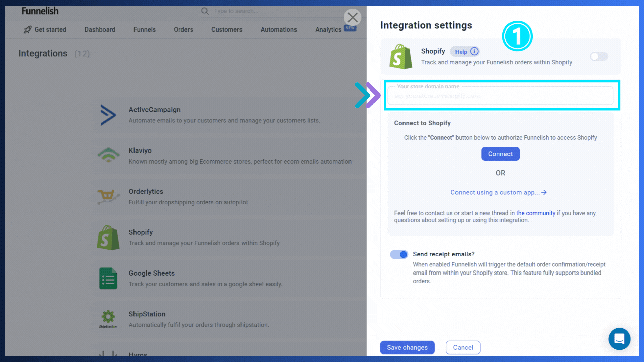Click the Funnels menu tab
Screen dimensions: 644x362
pyautogui.click(x=144, y=29)
